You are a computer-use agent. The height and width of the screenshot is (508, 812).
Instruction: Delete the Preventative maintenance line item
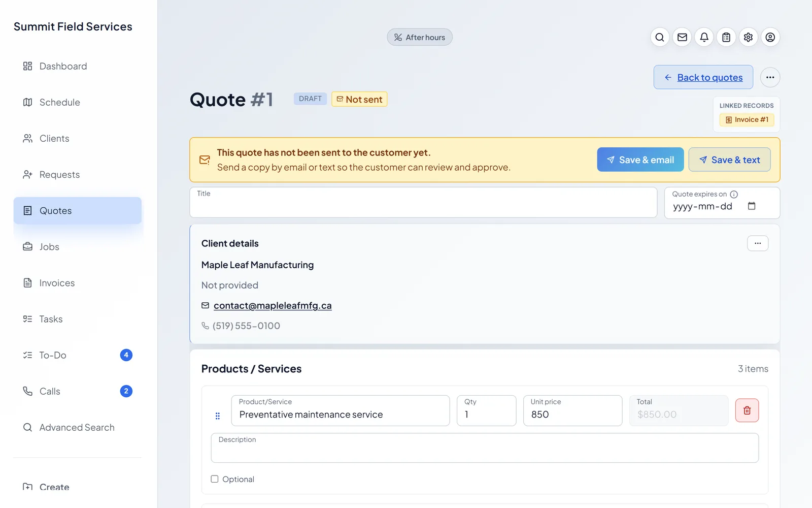(747, 410)
